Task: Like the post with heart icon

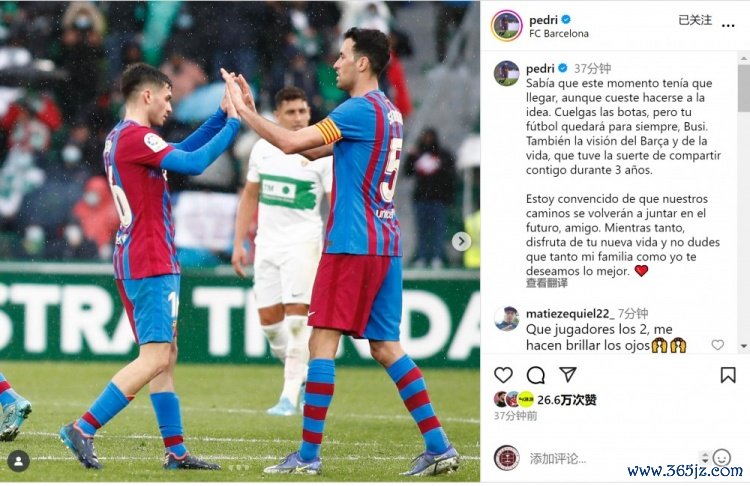Action: point(503,375)
